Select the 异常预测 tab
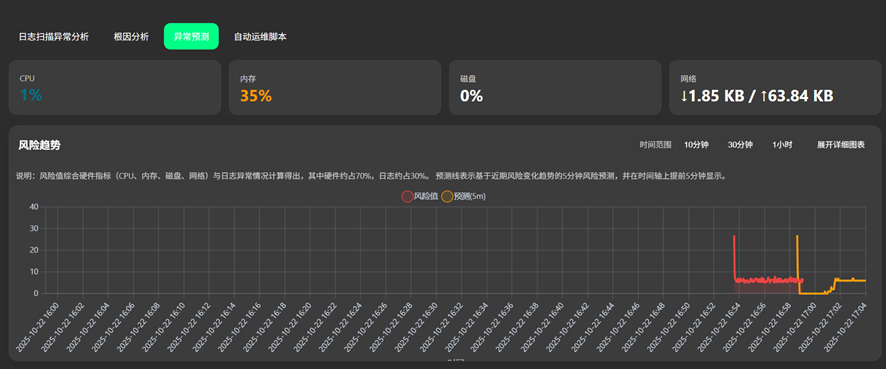 191,37
